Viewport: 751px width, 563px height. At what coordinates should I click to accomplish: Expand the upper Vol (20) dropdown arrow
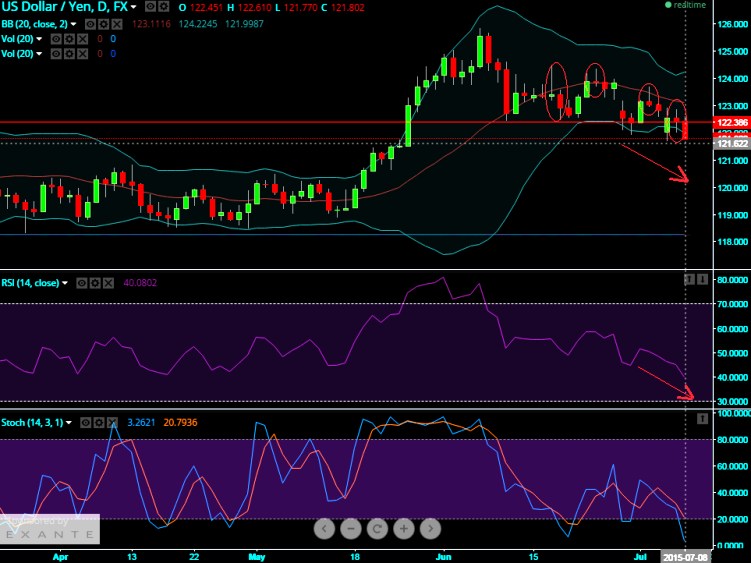pyautogui.click(x=39, y=39)
